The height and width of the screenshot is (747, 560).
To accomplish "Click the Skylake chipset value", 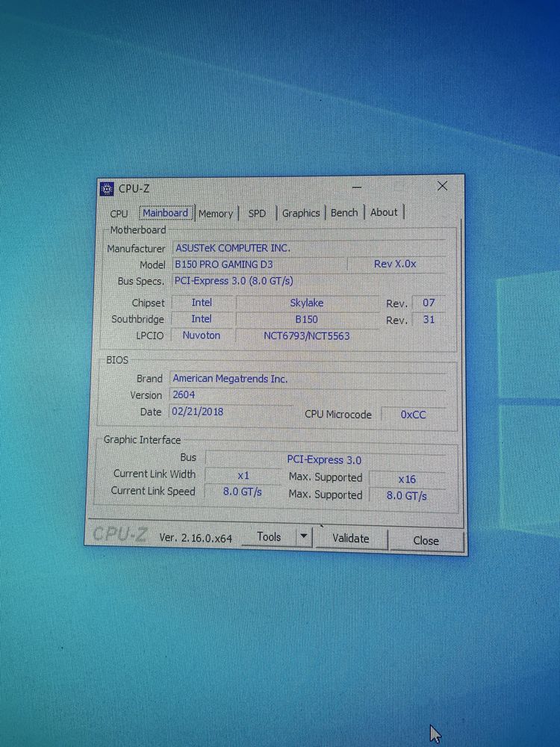I will click(307, 303).
